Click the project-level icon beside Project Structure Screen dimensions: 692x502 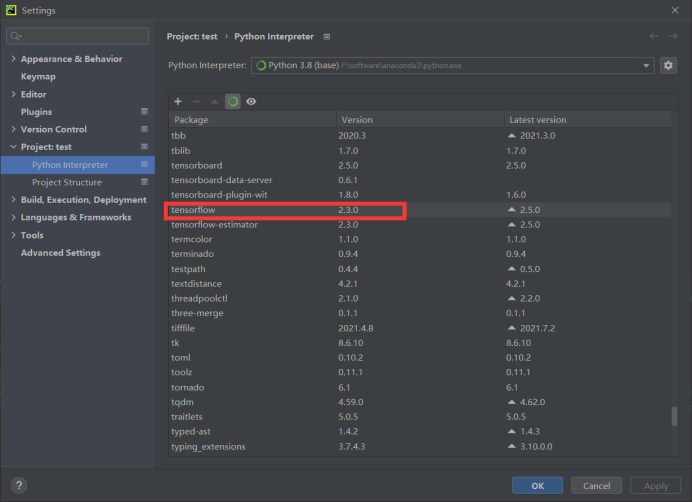tap(144, 182)
